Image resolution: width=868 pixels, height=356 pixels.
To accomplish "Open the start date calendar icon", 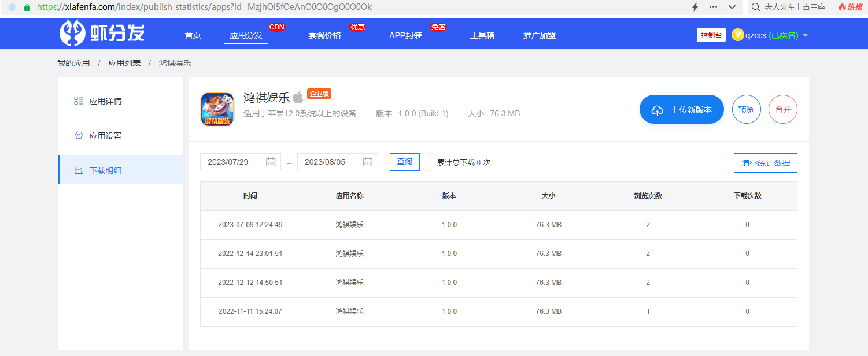I will click(x=271, y=162).
